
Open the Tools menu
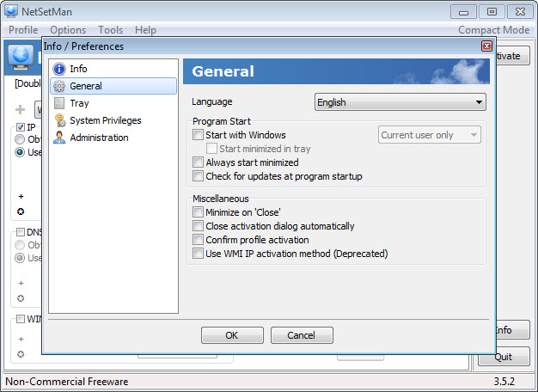click(x=110, y=30)
